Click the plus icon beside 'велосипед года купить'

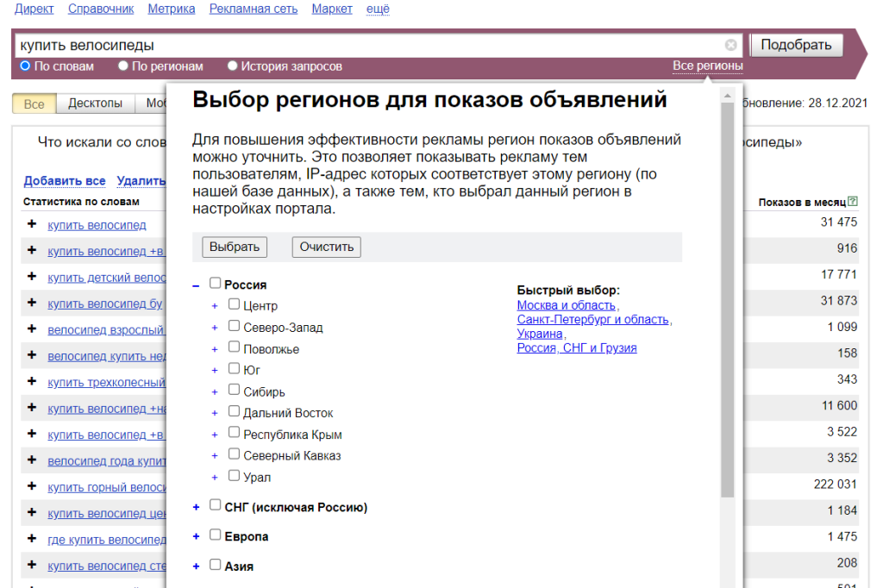point(32,460)
